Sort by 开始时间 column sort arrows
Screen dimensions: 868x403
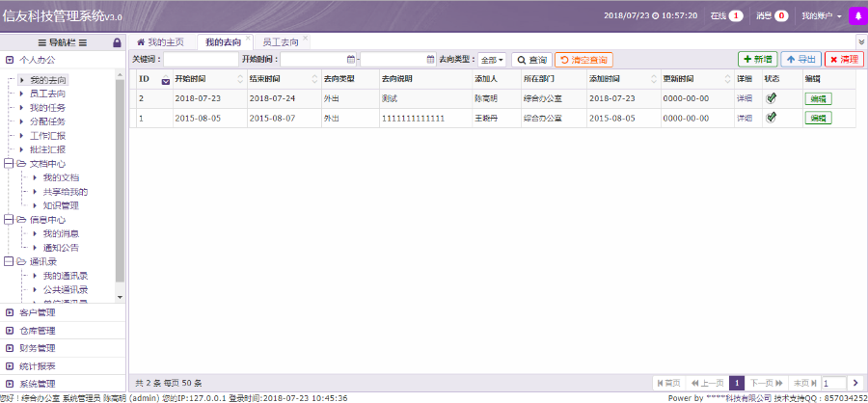coord(240,79)
